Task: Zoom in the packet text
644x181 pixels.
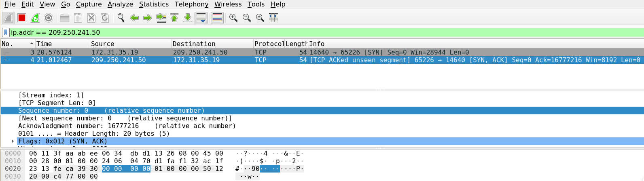Action: 233,18
